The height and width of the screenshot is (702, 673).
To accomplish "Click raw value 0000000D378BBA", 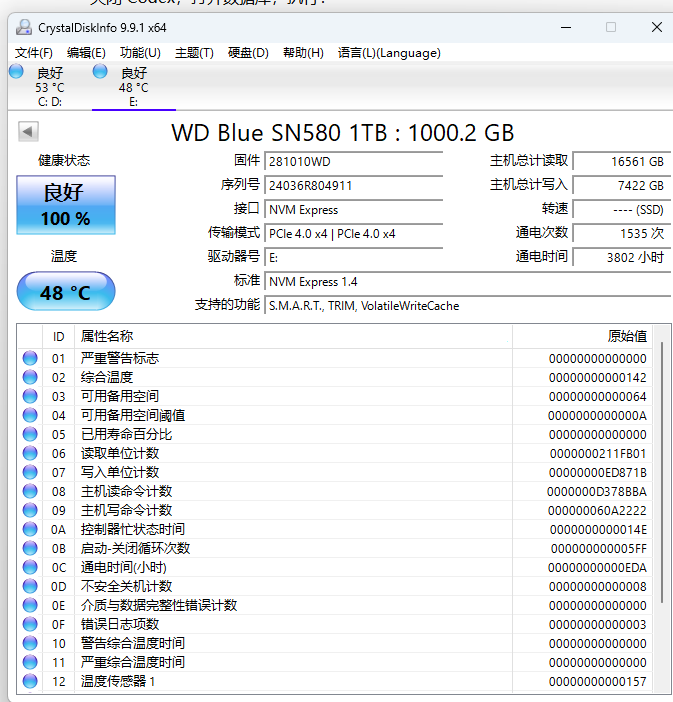I will pos(597,492).
